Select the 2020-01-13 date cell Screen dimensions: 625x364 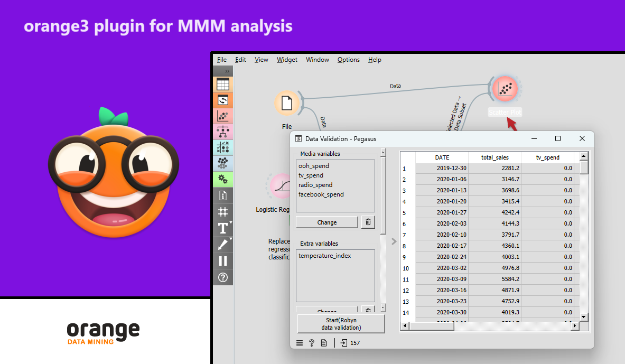[x=442, y=191]
